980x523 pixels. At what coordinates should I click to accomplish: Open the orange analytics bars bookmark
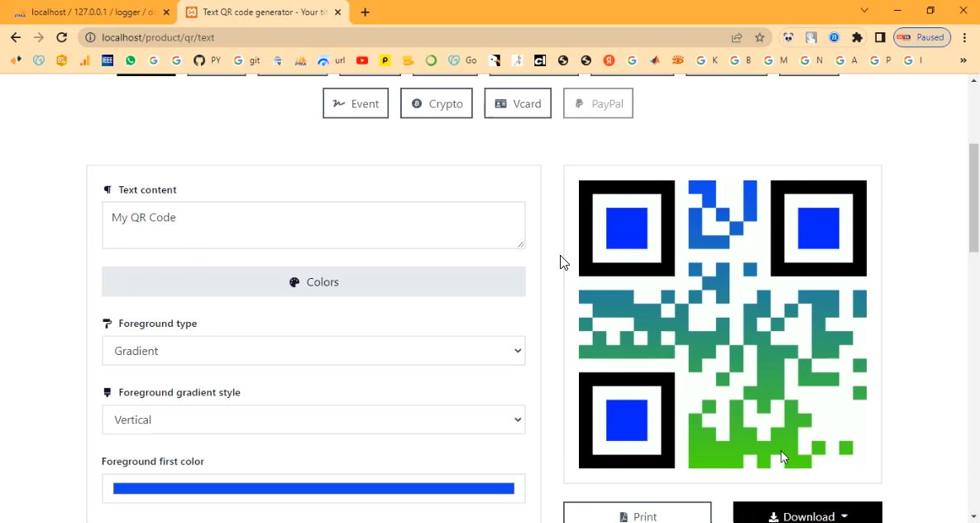pos(84,60)
